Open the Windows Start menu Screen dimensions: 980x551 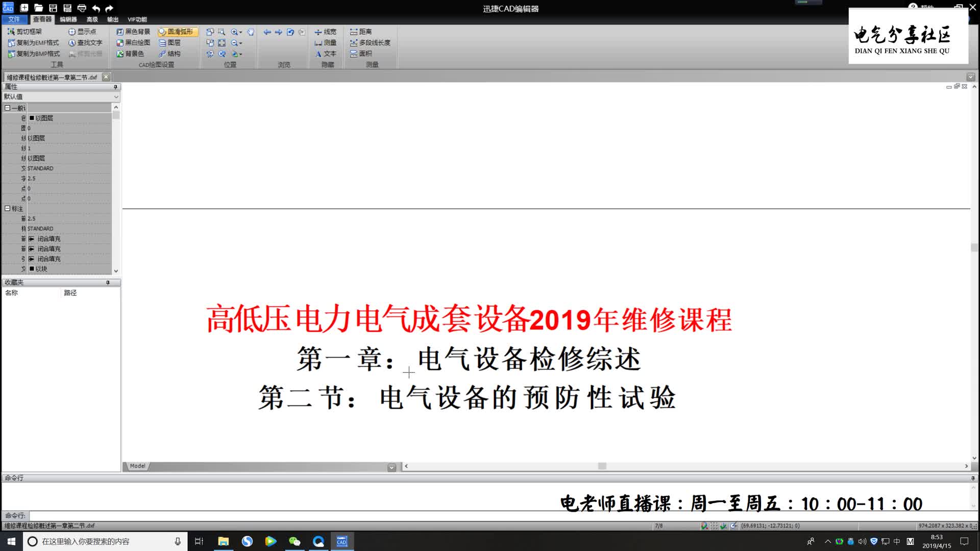pos(11,541)
